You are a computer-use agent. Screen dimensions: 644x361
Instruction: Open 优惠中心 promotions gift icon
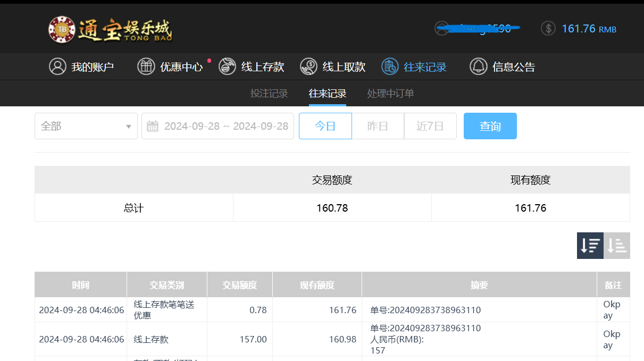coord(146,66)
